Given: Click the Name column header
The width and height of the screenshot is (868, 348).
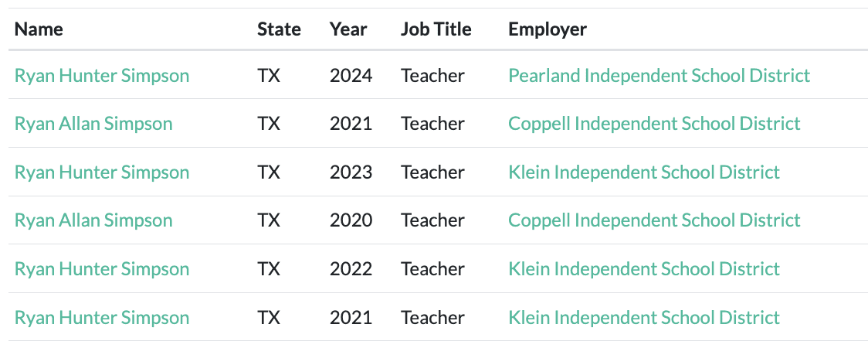Looking at the screenshot, I should coord(39,29).
